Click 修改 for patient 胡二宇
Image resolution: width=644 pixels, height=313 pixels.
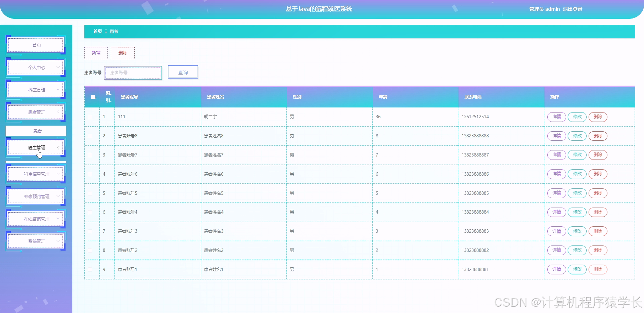[x=577, y=117]
